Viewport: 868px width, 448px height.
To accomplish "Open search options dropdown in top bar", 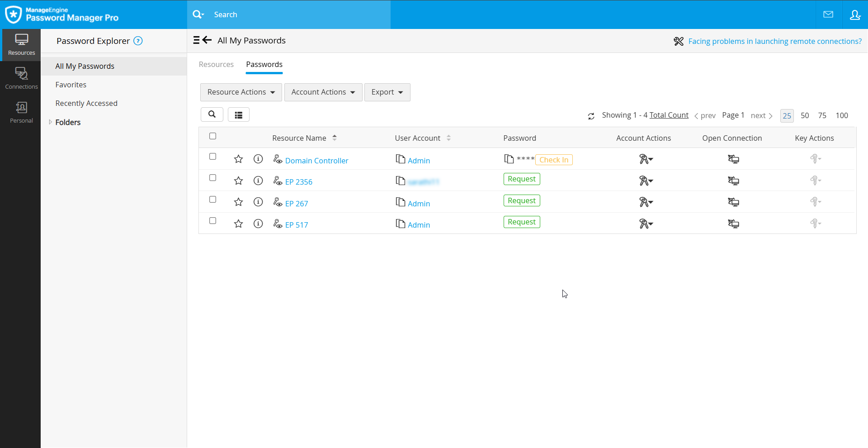I will (198, 14).
